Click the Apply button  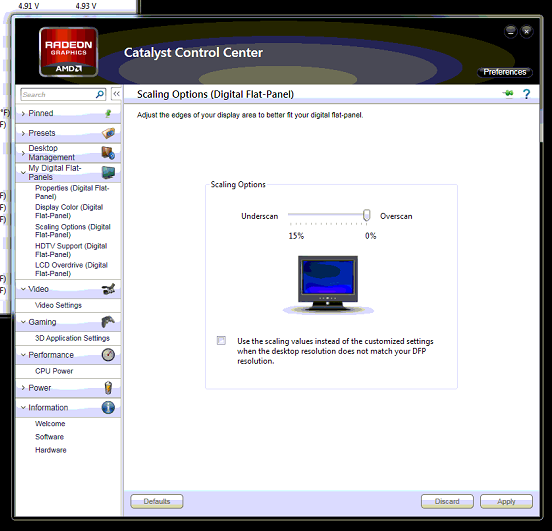[x=506, y=501]
